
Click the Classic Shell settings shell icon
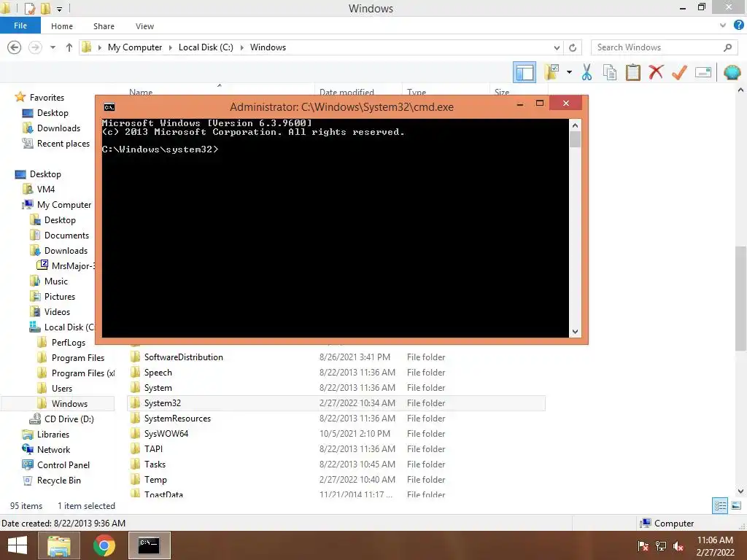[732, 72]
